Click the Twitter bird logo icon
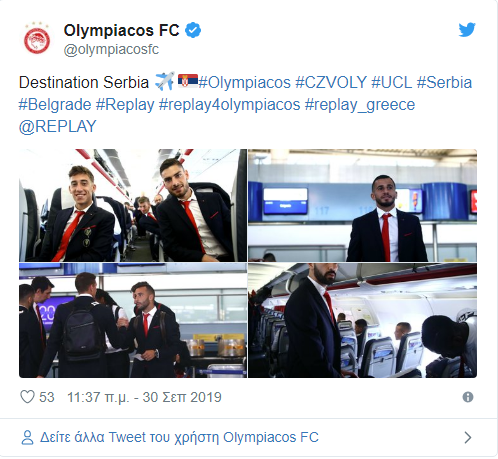 [x=467, y=30]
